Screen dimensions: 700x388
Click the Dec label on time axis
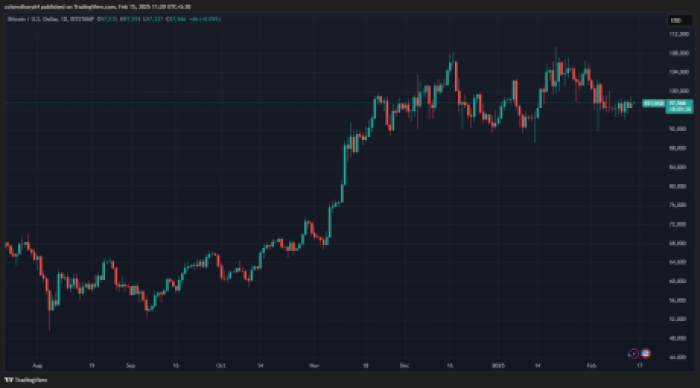click(404, 366)
